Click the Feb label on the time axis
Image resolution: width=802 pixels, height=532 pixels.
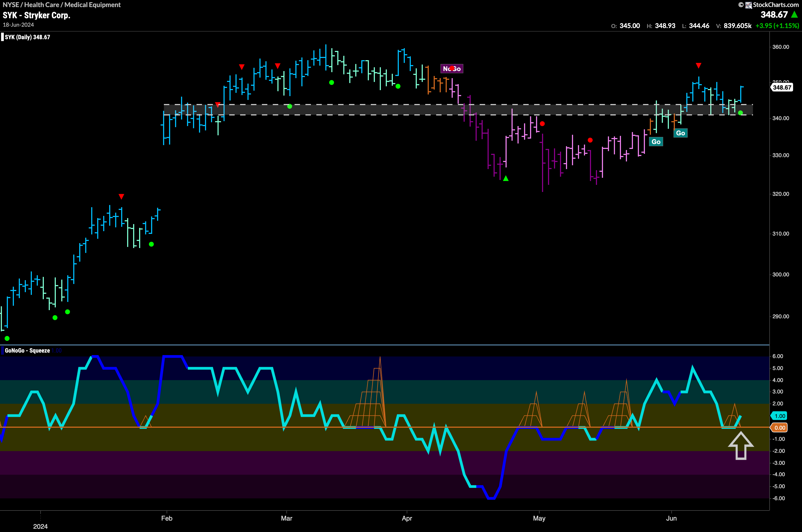[x=167, y=518]
